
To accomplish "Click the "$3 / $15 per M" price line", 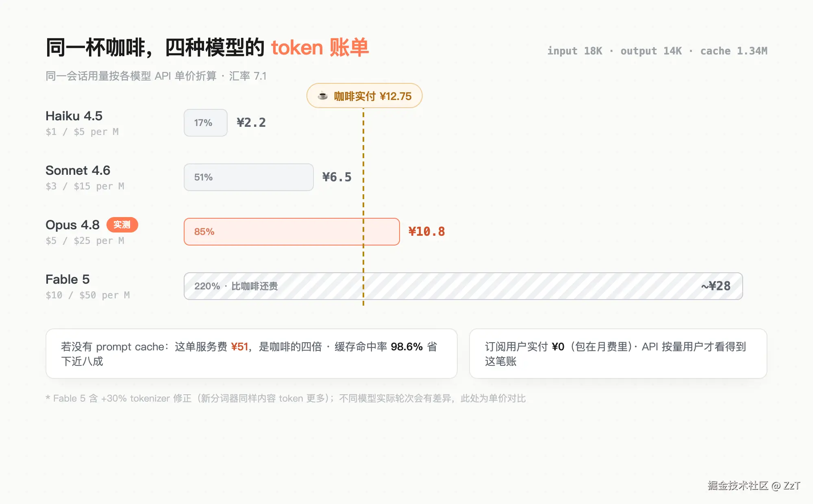I will (85, 186).
